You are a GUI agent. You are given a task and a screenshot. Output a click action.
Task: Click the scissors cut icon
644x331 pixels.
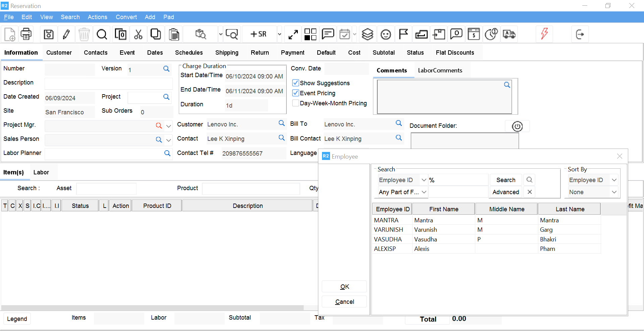coord(138,34)
